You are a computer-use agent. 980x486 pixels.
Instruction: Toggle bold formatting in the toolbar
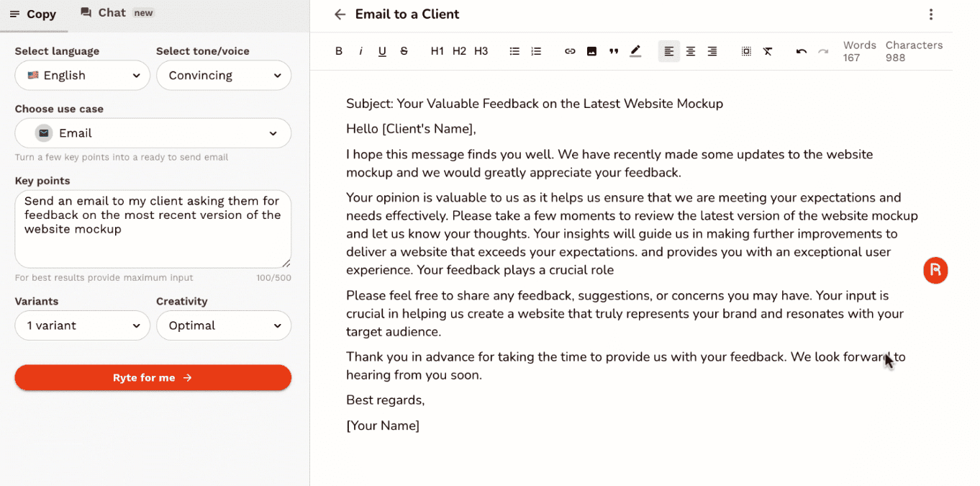339,51
